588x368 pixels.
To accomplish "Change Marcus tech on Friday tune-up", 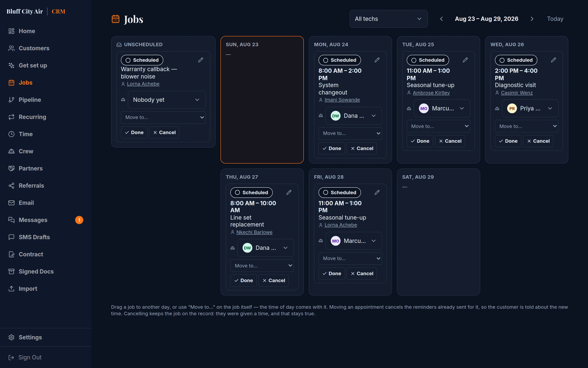I will [x=354, y=241].
